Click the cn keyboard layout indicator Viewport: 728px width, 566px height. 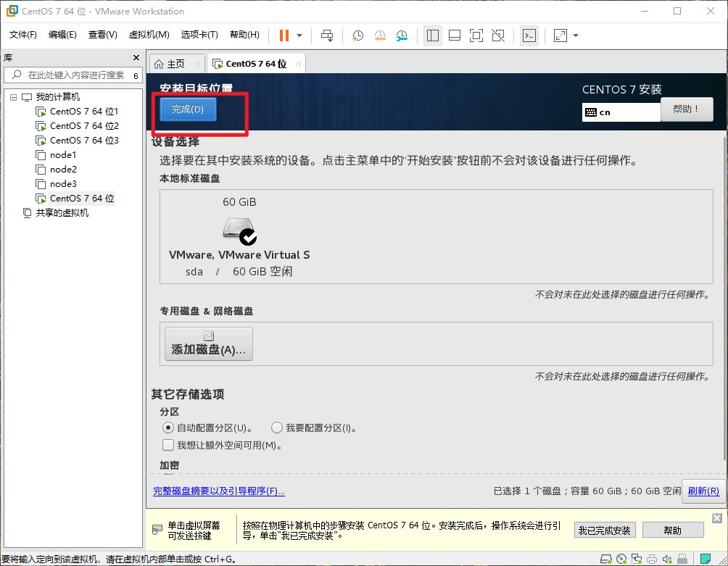(x=621, y=112)
